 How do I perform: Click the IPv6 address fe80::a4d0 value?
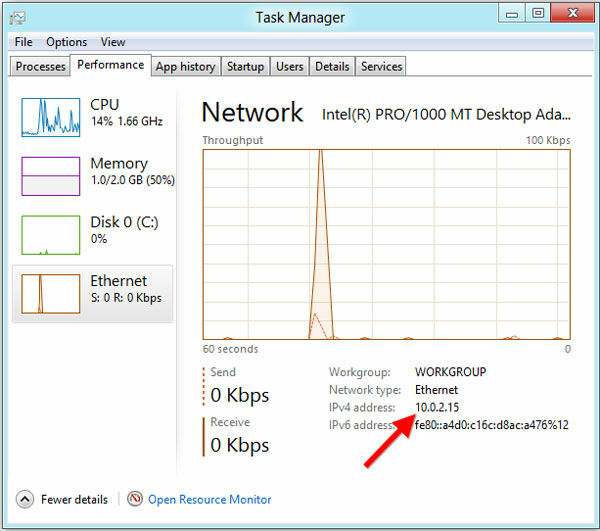pos(492,425)
